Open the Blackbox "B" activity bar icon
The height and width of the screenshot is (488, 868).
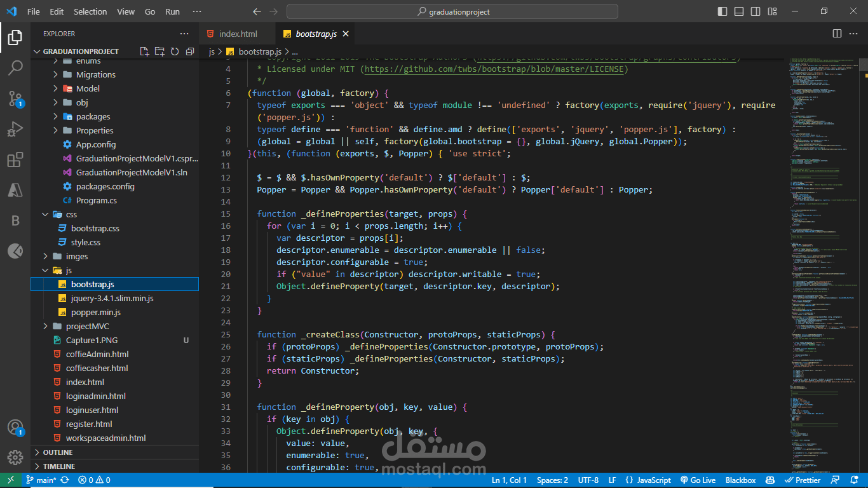(x=15, y=220)
